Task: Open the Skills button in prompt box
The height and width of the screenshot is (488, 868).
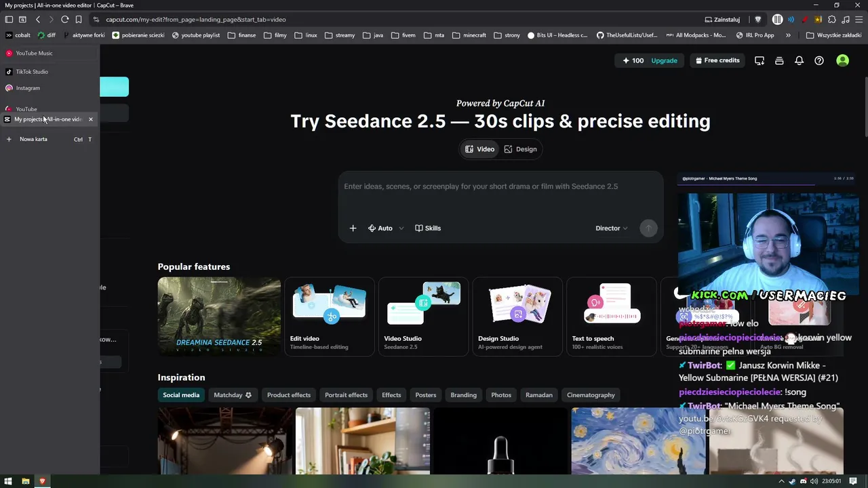Action: tap(428, 228)
